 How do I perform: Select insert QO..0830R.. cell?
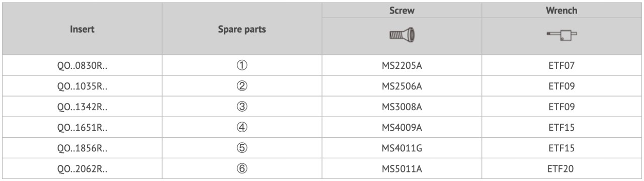82,65
